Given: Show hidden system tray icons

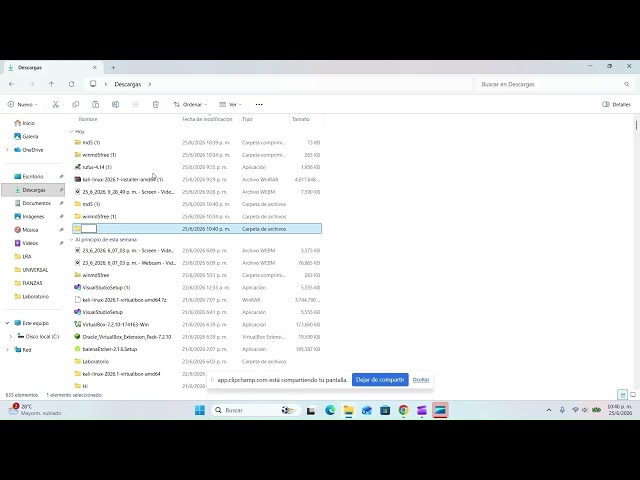Looking at the screenshot, I should [x=549, y=410].
